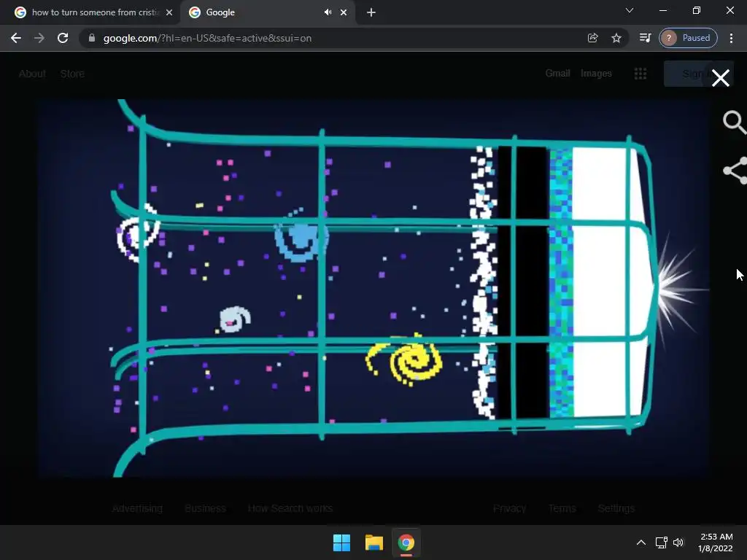The height and width of the screenshot is (560, 747).
Task: Open network status tray icon
Action: click(661, 542)
